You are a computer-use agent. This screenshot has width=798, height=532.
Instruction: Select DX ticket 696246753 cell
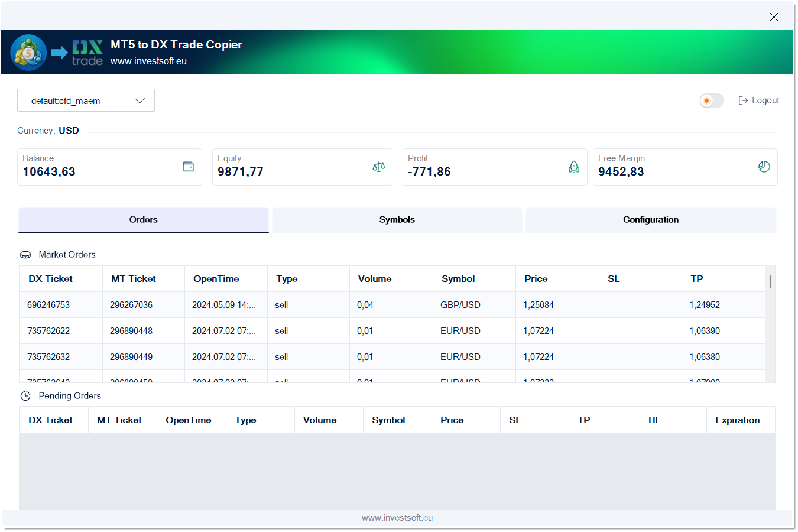(61, 305)
